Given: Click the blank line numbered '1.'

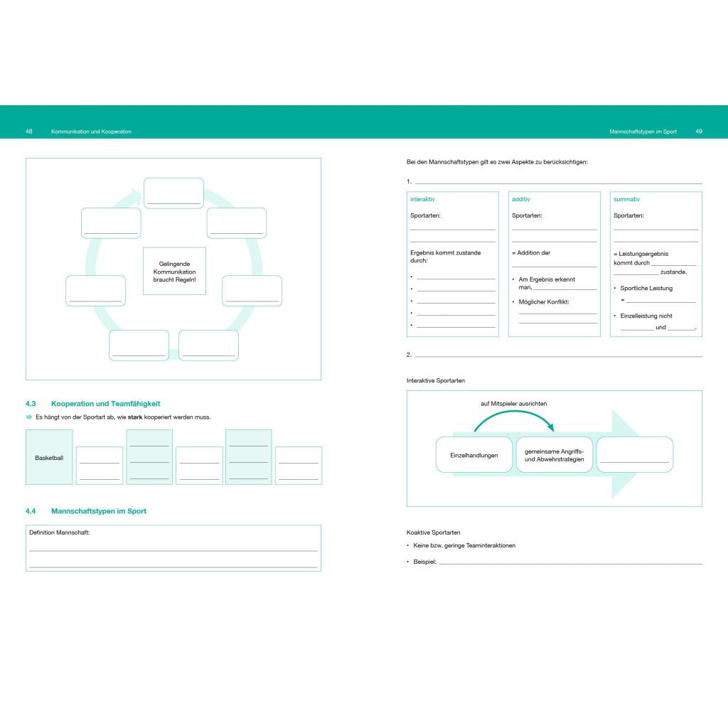Looking at the screenshot, I should 559,183.
